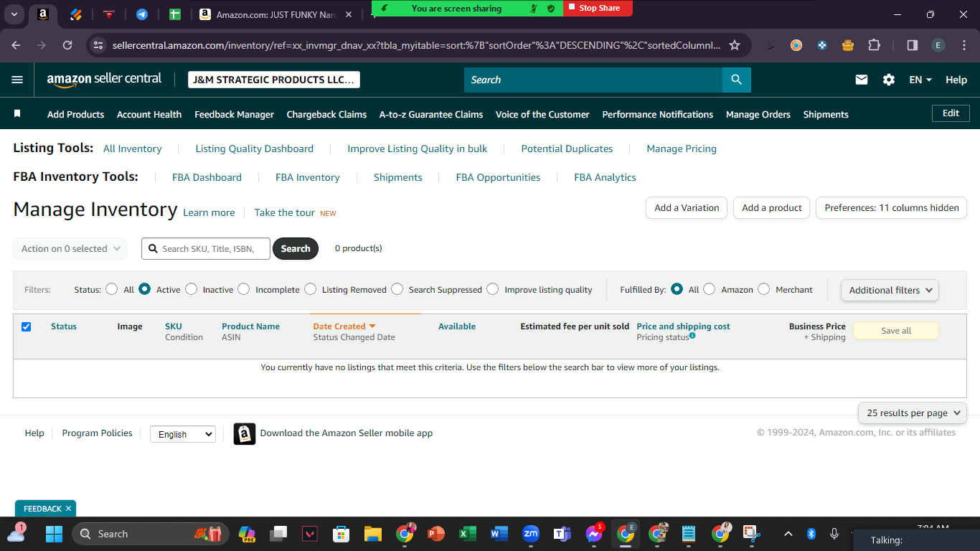980x551 pixels.
Task: Open the J&M STRATEGIC PRODUCTS account switcher
Action: click(274, 80)
